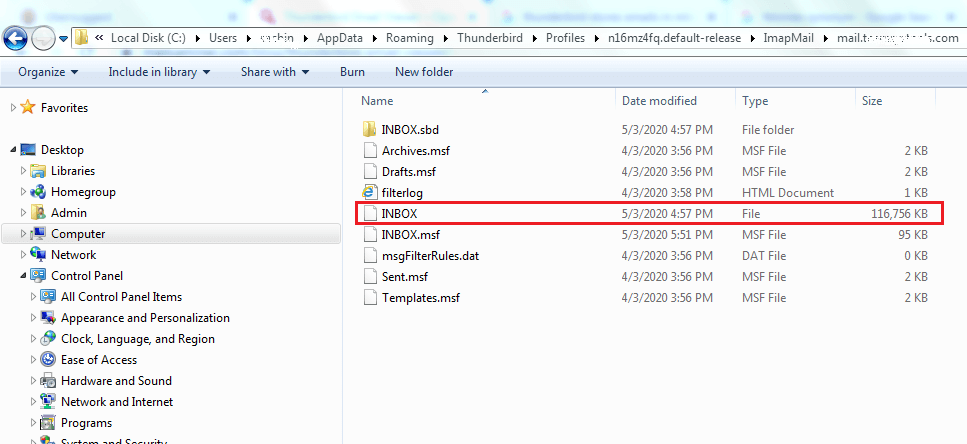This screenshot has height=444, width=967.
Task: Click the Programs icon in sidebar
Action: pyautogui.click(x=48, y=422)
